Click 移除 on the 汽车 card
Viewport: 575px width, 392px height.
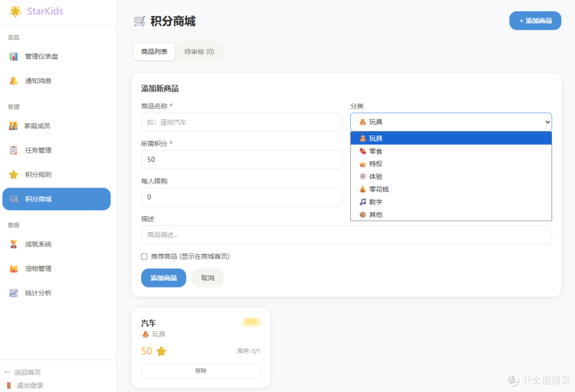201,371
